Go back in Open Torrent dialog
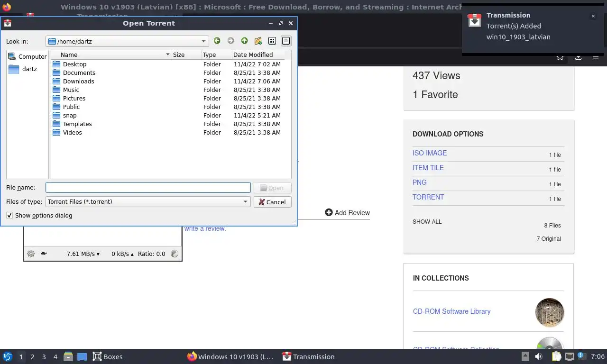This screenshot has width=607, height=364. pyautogui.click(x=217, y=41)
